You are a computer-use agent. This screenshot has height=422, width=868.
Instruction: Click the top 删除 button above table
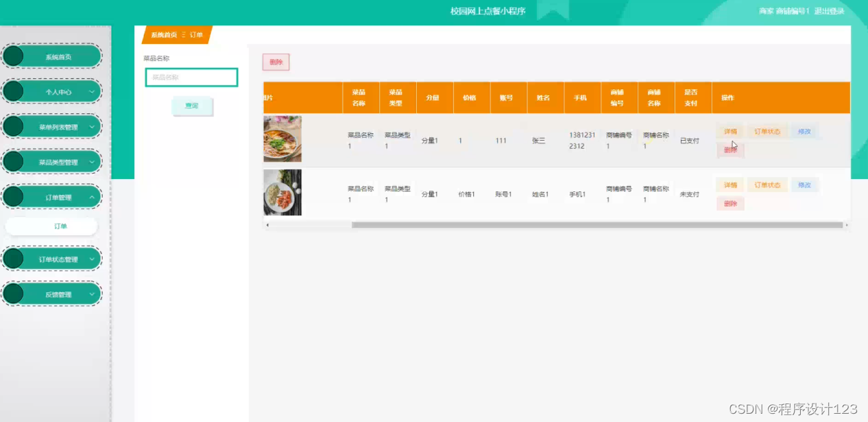click(x=276, y=62)
